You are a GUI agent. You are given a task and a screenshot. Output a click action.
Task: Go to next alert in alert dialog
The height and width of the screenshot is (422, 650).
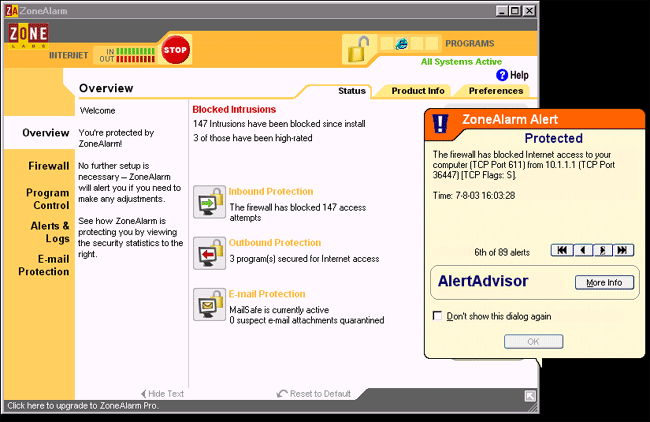[603, 250]
